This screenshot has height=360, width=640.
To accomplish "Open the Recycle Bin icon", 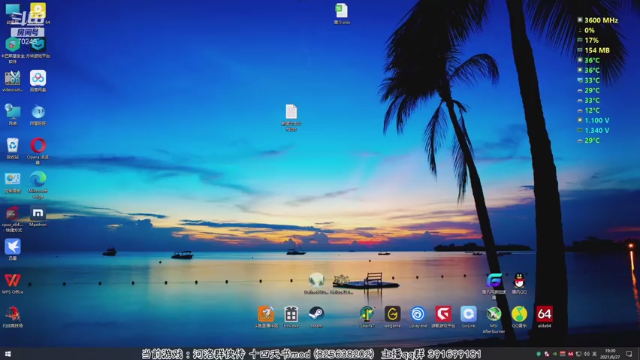I will coord(13,148).
